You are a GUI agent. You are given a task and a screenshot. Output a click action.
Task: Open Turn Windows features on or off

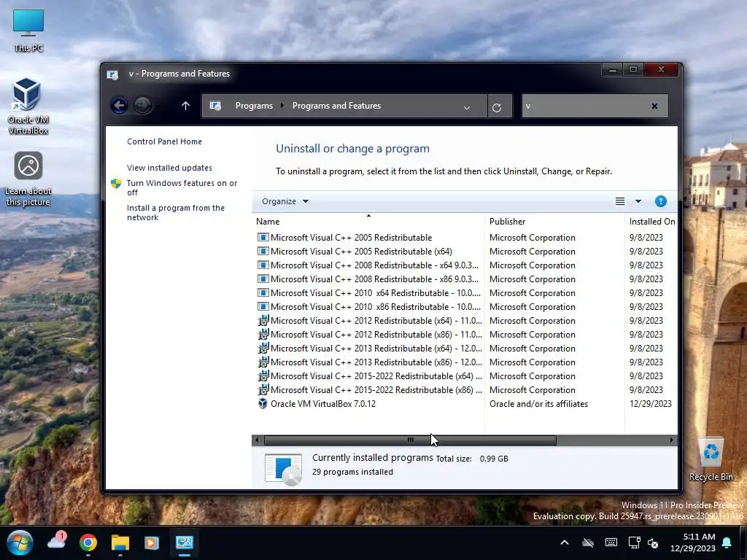tap(182, 187)
